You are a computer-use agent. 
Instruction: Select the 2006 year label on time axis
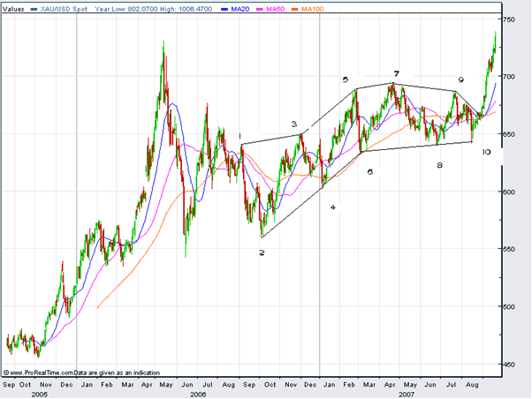[198, 393]
